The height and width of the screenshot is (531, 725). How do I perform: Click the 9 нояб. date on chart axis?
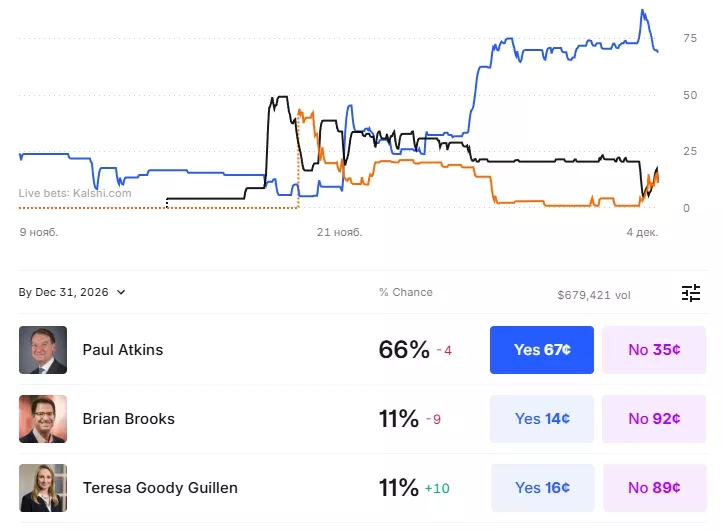coord(39,232)
